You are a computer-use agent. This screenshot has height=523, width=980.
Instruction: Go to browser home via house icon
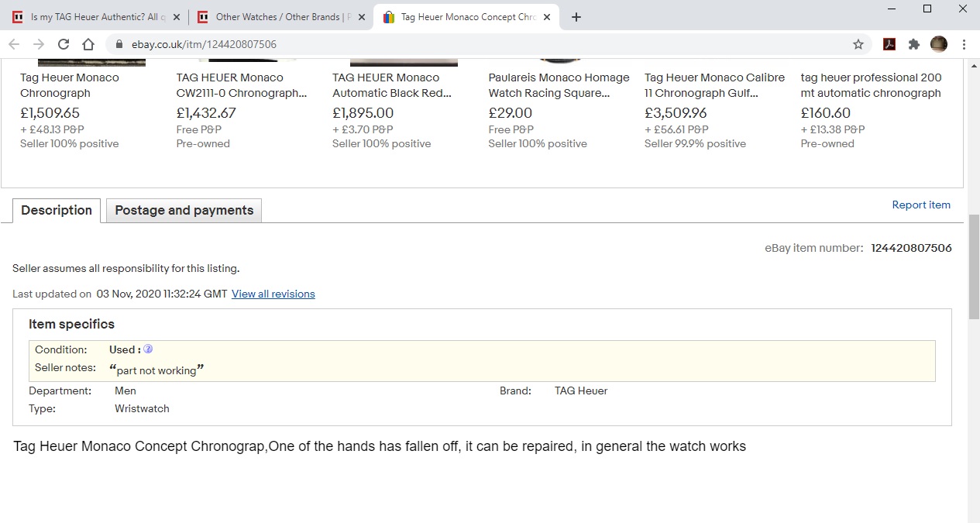[x=88, y=44]
